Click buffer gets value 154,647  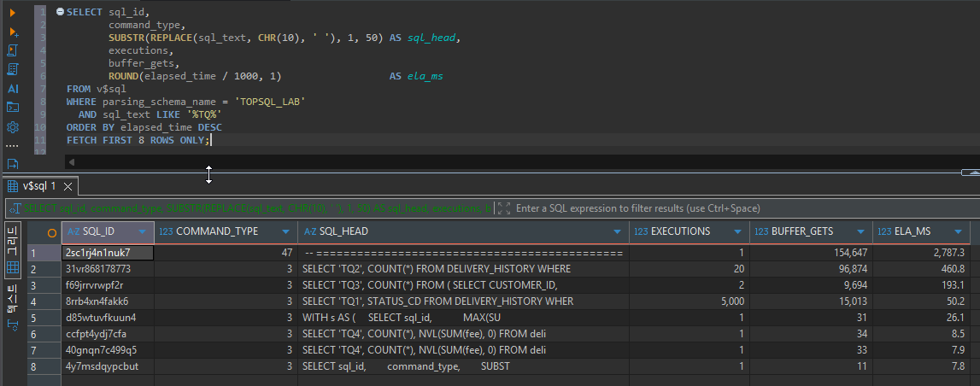pyautogui.click(x=811, y=253)
